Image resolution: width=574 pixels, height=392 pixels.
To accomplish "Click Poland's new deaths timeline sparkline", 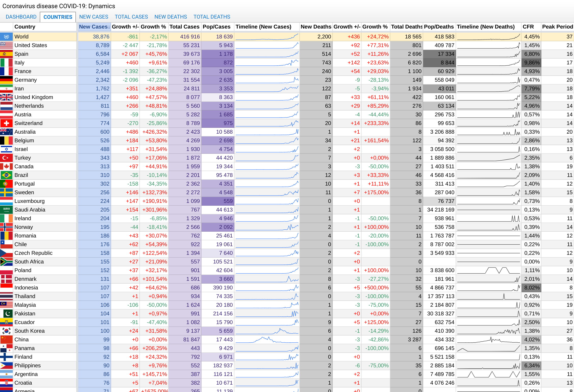I will (x=488, y=270).
